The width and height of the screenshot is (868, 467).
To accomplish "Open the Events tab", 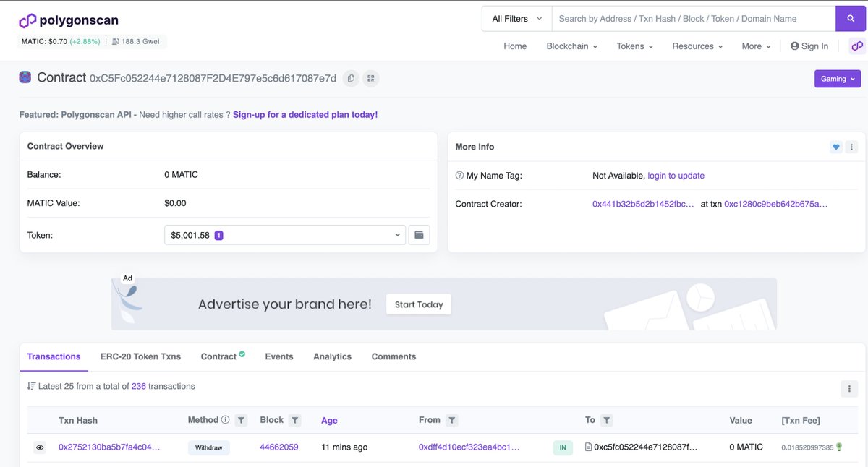I will [279, 356].
